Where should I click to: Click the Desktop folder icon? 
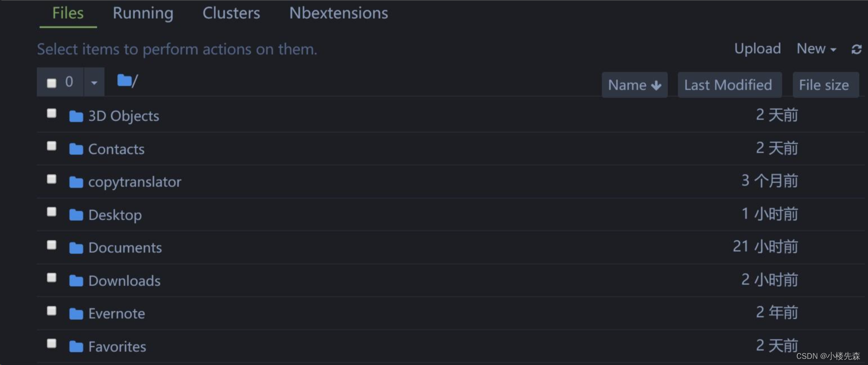[x=76, y=215]
